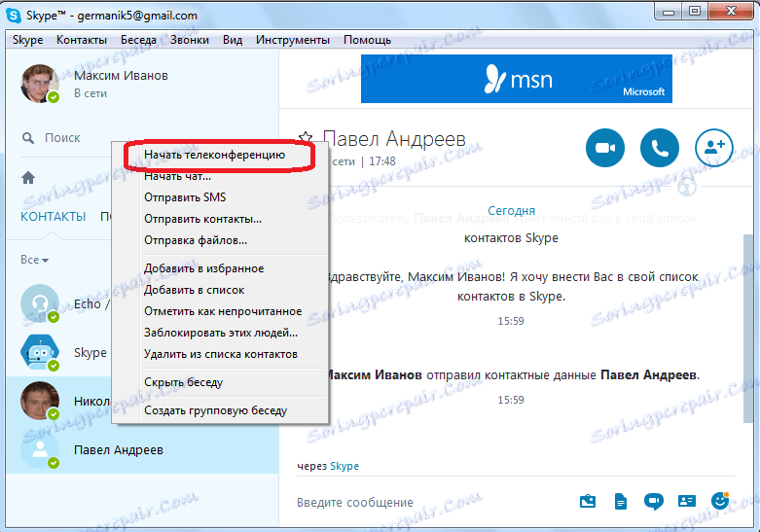Click the Skype logo in the title bar
This screenshot has width=760, height=532.
tap(13, 16)
